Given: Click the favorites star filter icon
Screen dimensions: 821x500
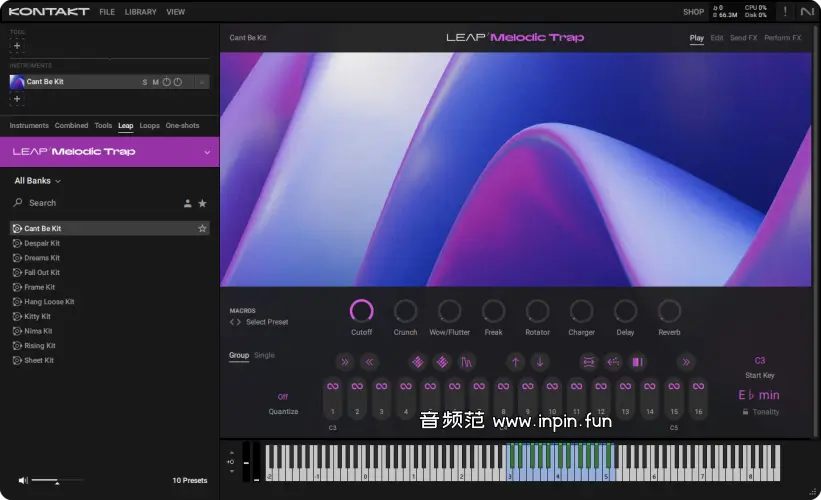Looking at the screenshot, I should (202, 203).
